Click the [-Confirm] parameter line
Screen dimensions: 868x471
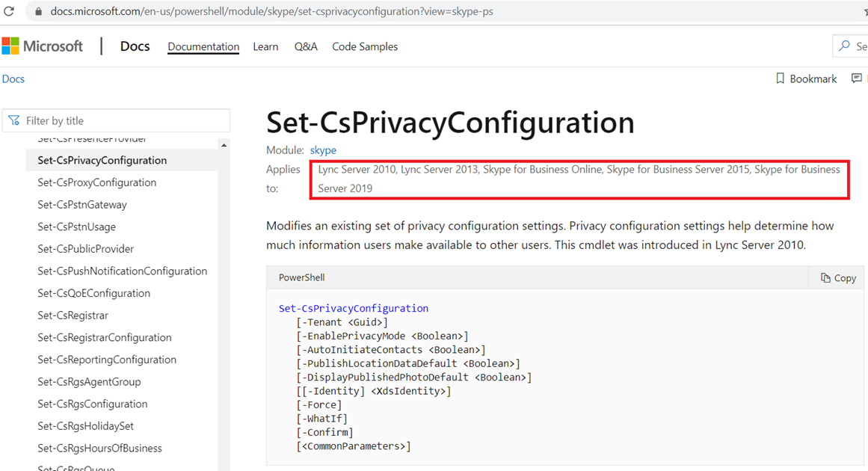point(324,432)
